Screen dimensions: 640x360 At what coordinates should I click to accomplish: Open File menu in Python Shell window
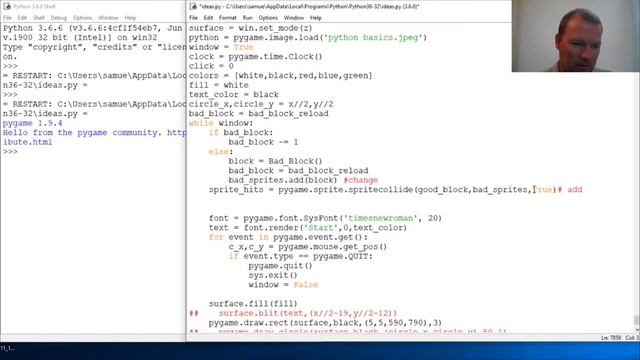(x=7, y=18)
